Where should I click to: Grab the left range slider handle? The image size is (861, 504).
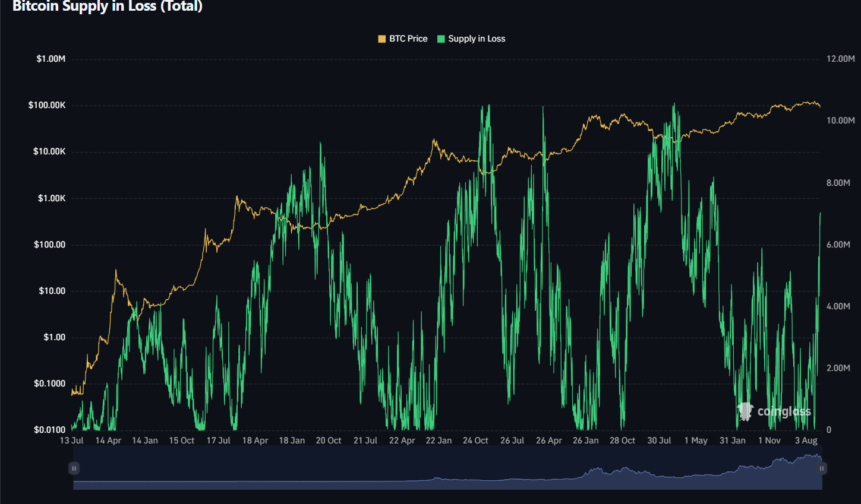(x=74, y=468)
